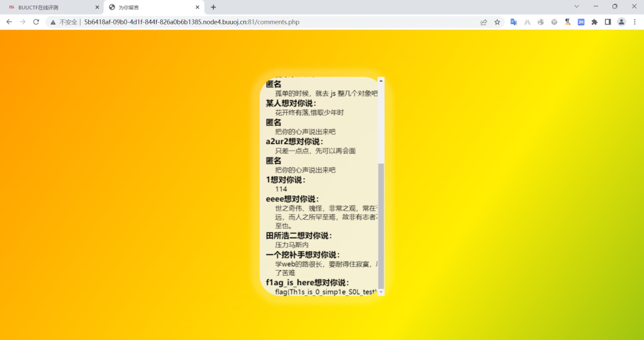Bookmark this page with the star icon
This screenshot has width=644, height=340.
(497, 21)
